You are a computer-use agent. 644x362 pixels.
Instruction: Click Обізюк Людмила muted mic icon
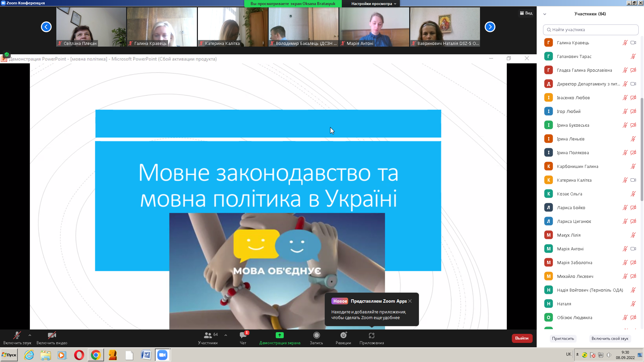[x=625, y=318]
